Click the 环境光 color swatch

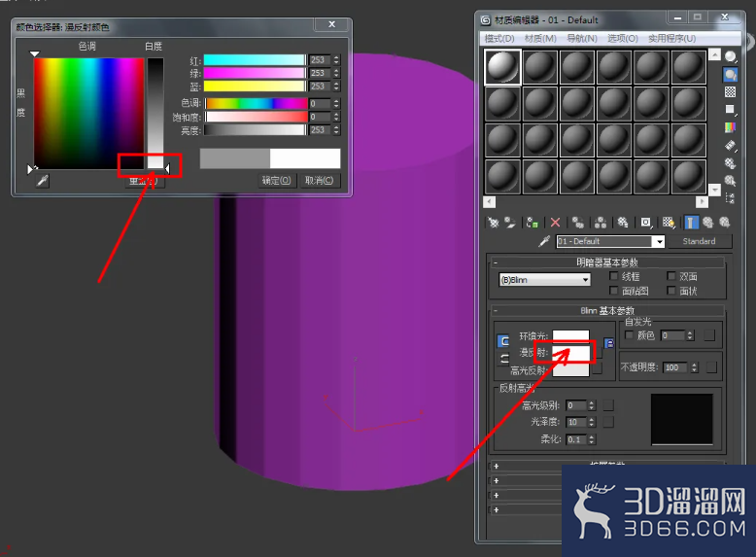coord(570,335)
